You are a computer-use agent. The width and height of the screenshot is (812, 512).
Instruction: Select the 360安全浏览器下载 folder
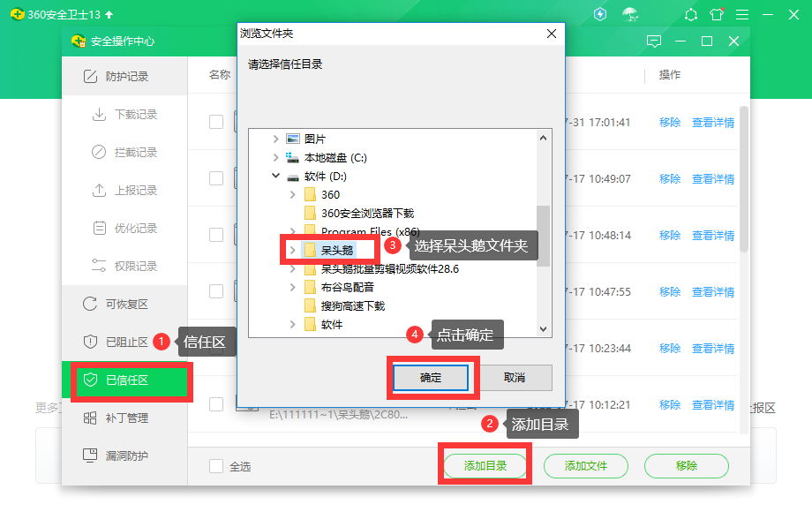(x=367, y=214)
